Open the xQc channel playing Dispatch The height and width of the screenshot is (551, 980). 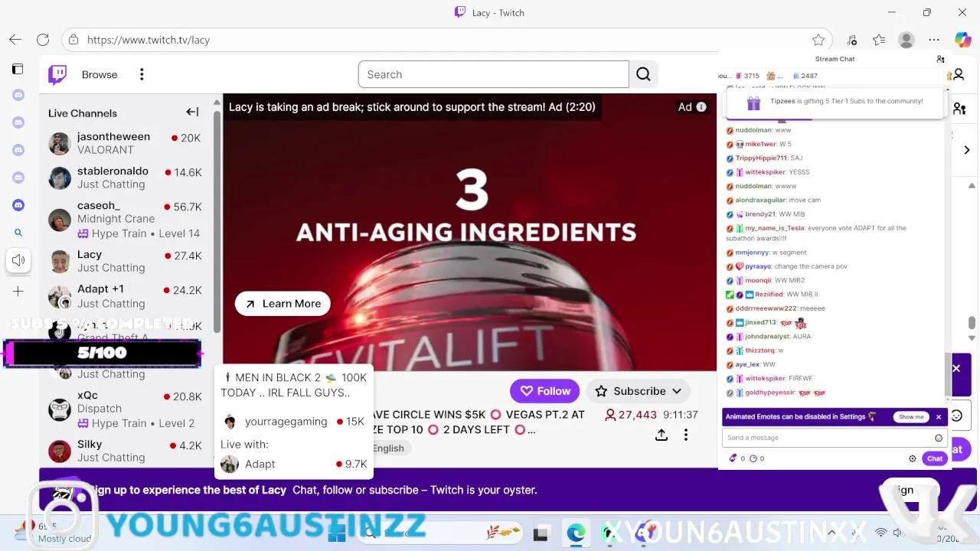(x=125, y=409)
